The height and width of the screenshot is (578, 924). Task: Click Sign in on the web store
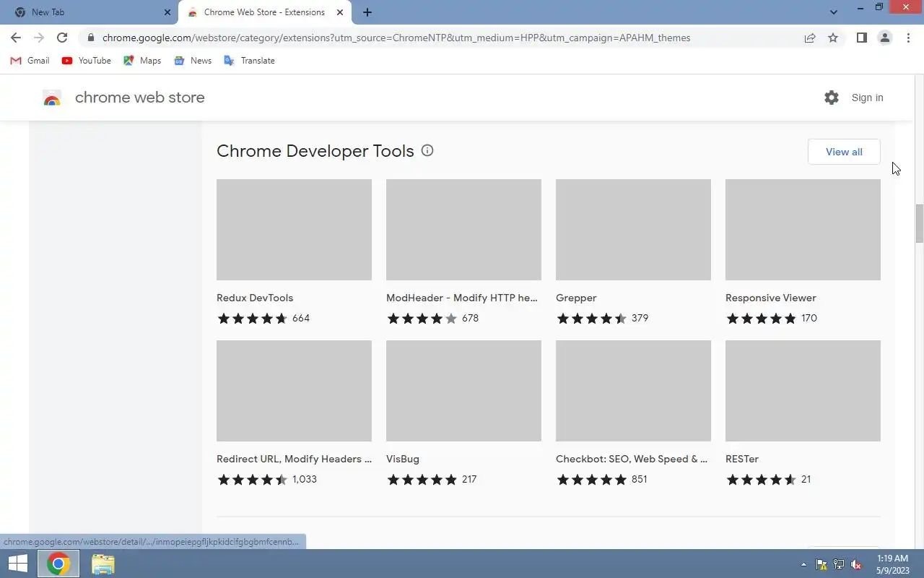pyautogui.click(x=867, y=98)
